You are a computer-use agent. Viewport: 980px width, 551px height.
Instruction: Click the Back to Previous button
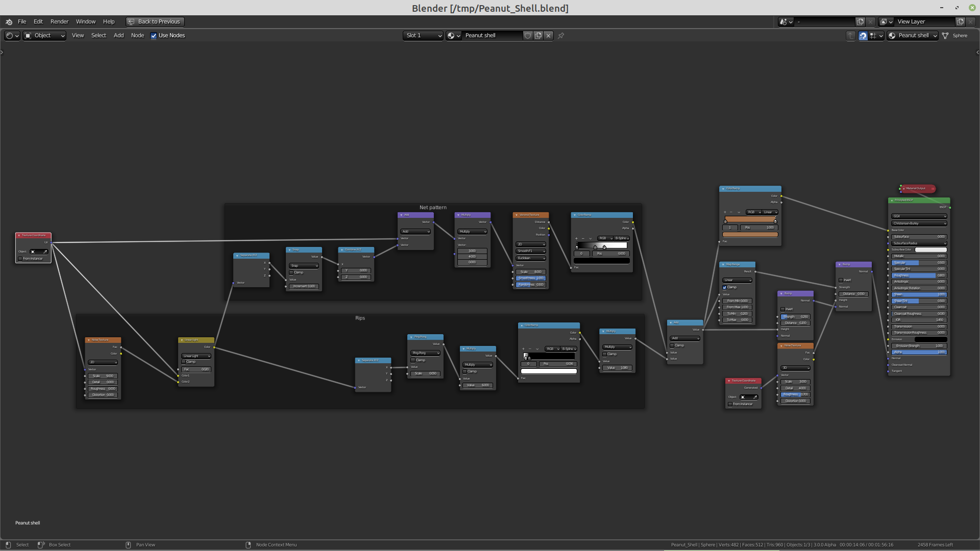pos(155,22)
